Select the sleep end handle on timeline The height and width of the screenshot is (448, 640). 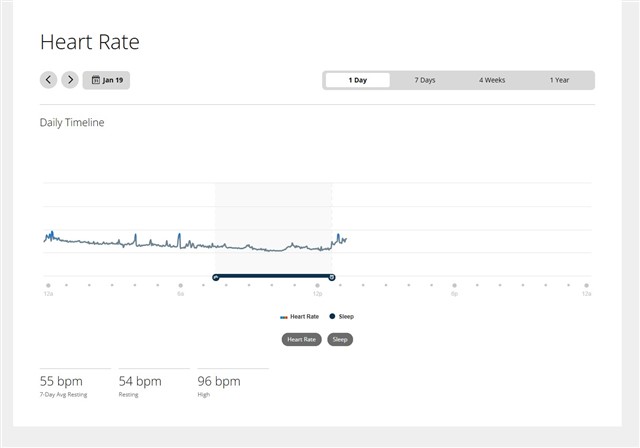(332, 277)
